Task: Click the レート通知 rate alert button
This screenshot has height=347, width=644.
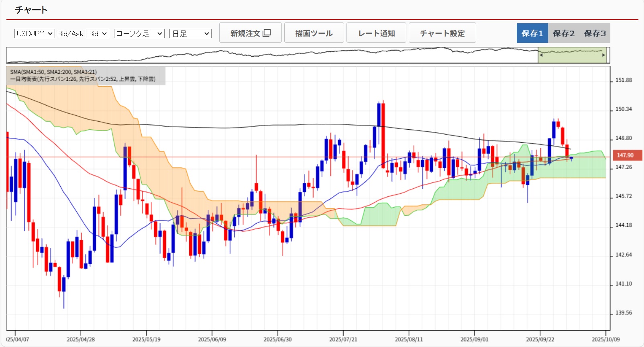Action: [376, 33]
